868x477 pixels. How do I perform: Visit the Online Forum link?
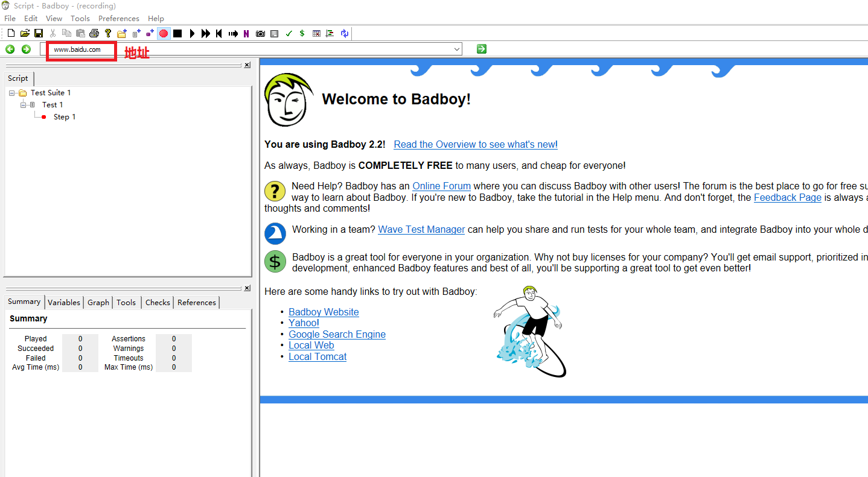441,186
